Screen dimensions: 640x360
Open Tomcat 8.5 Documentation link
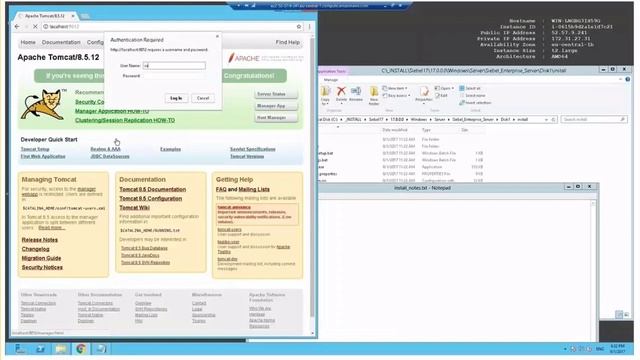pos(153,189)
